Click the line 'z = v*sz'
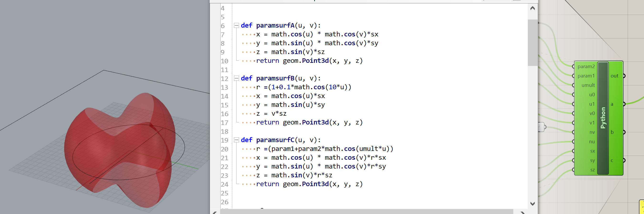This screenshot has width=644, height=214. click(271, 114)
